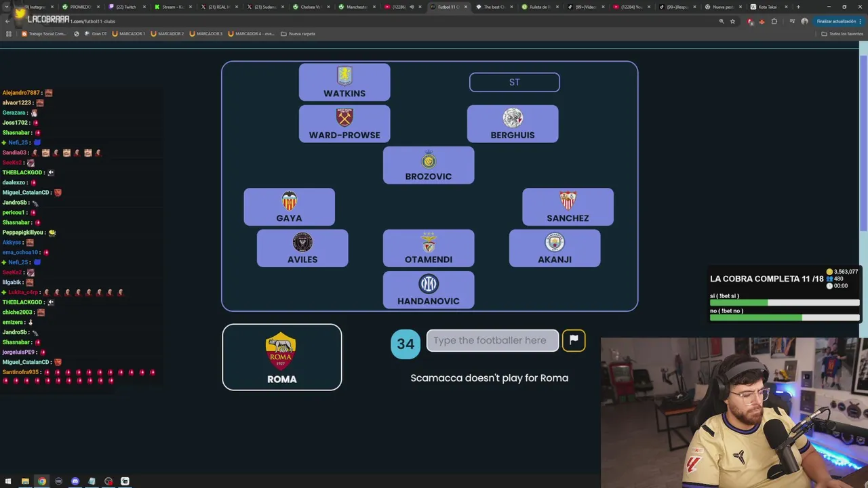Open the Nueva carpeta bookmark folder

click(x=298, y=33)
